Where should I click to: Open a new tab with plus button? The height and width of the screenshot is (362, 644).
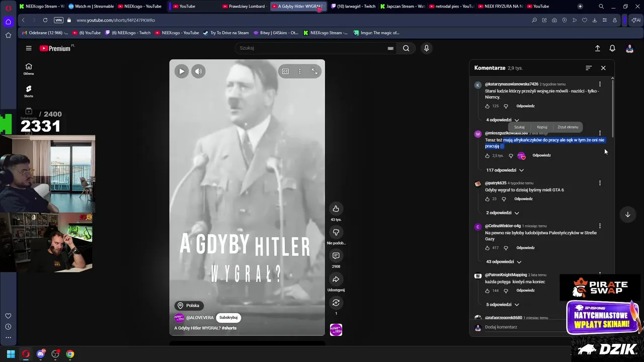pos(580,6)
